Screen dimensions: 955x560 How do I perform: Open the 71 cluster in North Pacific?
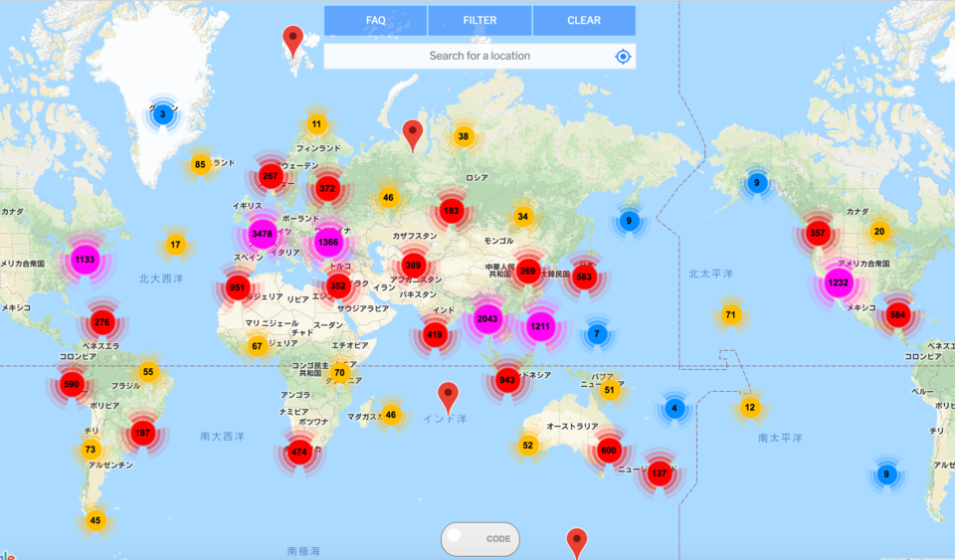click(x=730, y=314)
